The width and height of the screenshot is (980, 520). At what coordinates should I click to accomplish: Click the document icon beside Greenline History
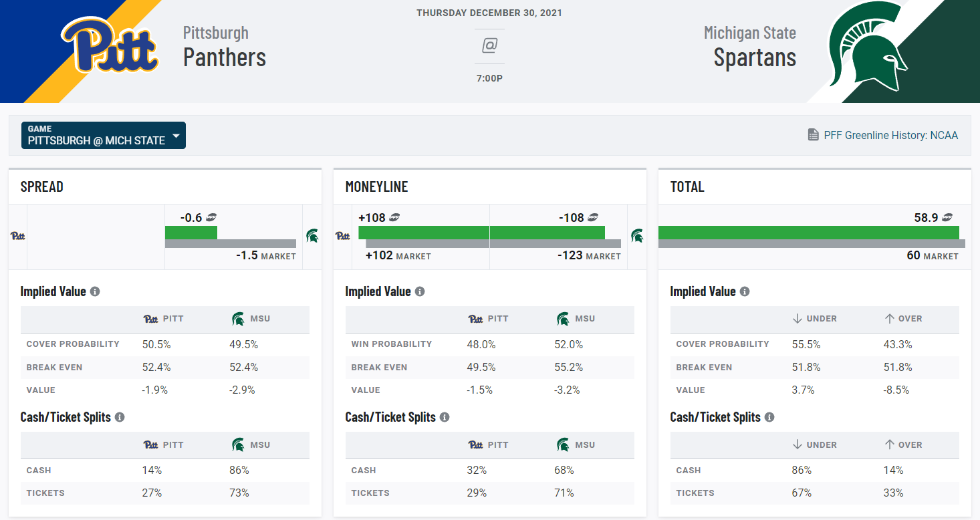814,135
